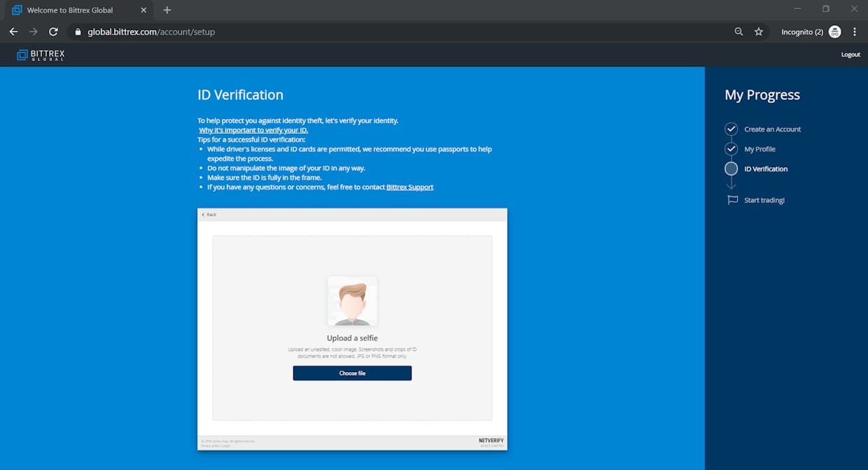Reload the page with the refresh icon

point(53,31)
